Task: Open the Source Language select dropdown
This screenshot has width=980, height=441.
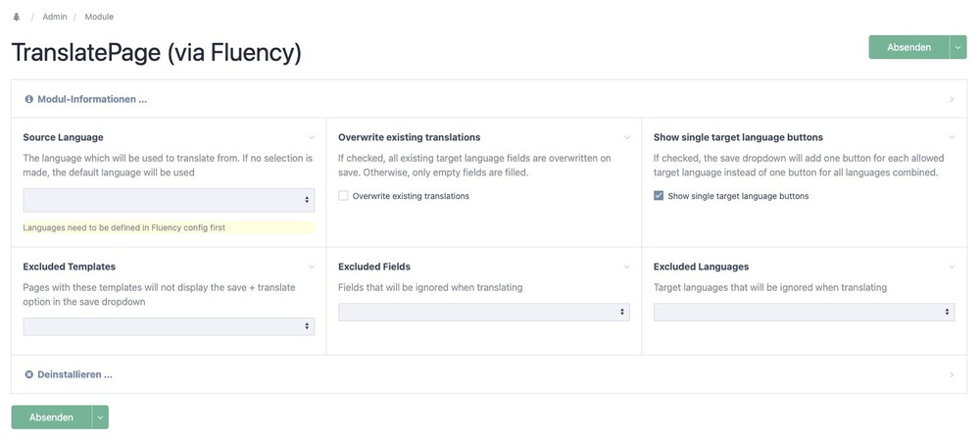Action: 169,200
